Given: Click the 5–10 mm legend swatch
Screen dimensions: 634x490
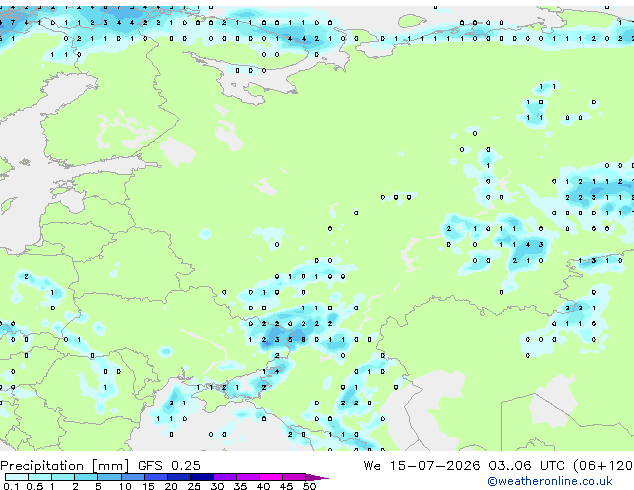Looking at the screenshot, I should (109, 477).
